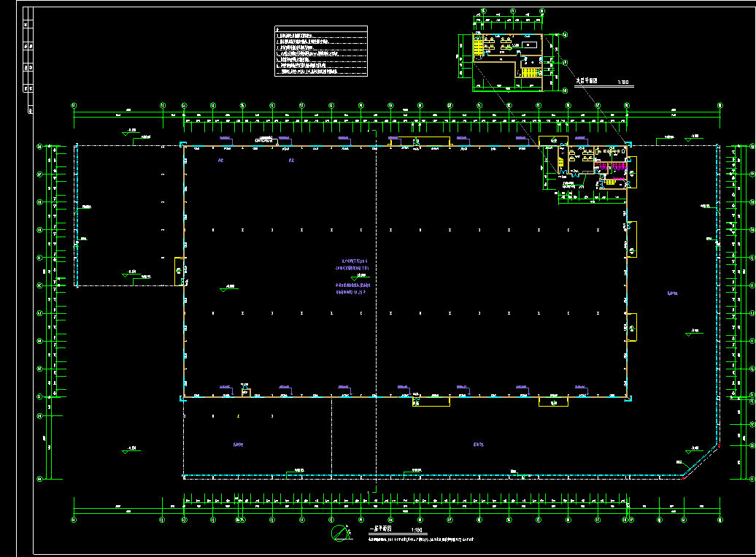Select the red endpoint marker on boundary
756x557 pixels.
(719, 445)
